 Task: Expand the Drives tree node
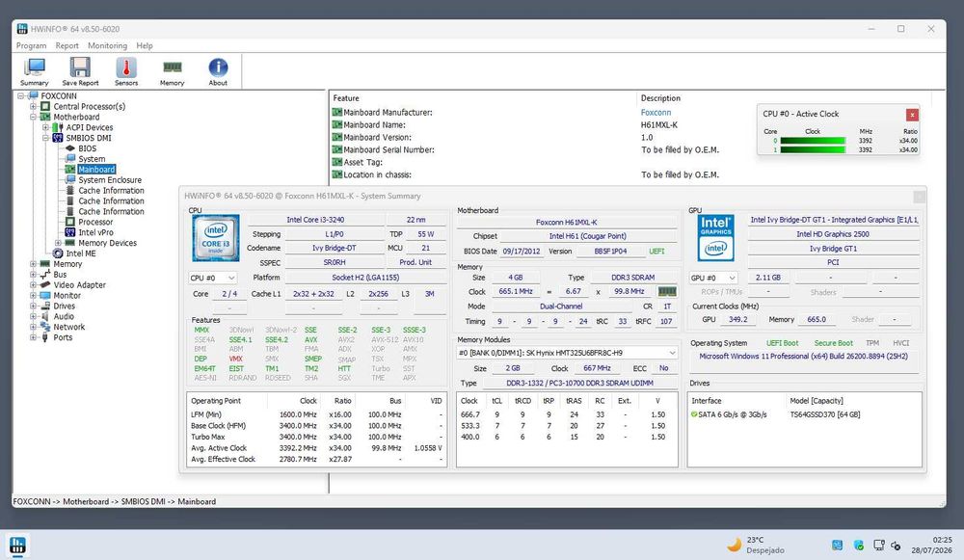coord(33,306)
